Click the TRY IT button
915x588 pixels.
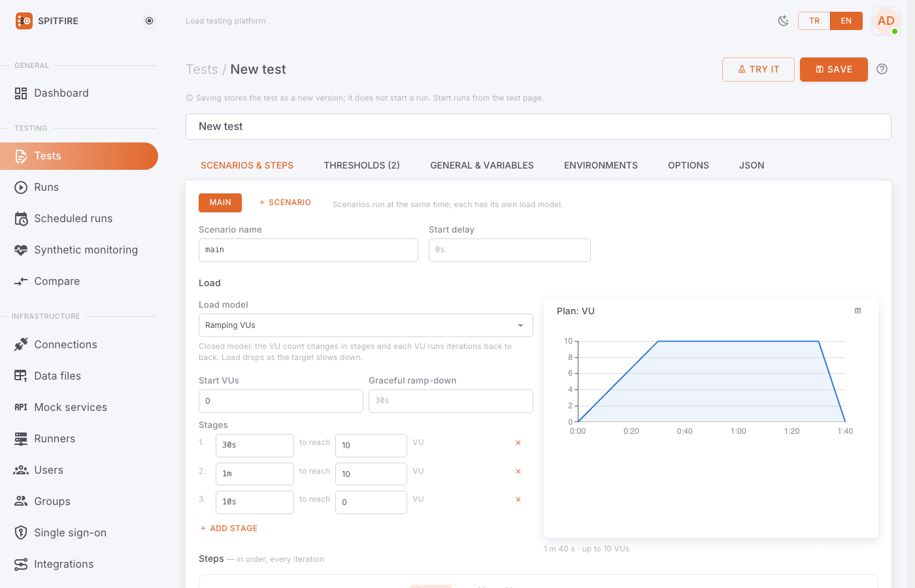(758, 70)
